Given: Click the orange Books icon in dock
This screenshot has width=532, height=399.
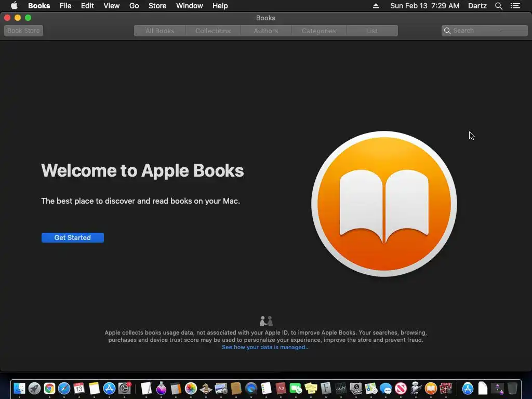Looking at the screenshot, I should coord(431,389).
